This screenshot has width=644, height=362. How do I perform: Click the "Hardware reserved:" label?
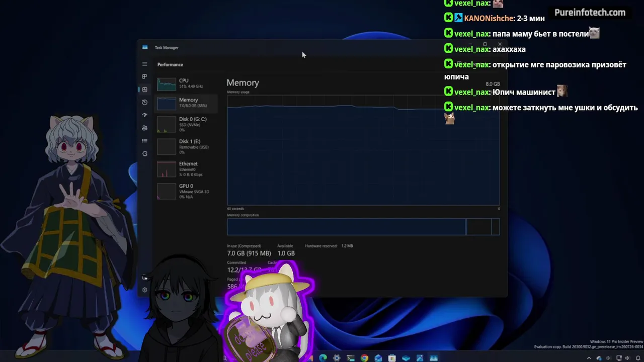[x=321, y=246]
